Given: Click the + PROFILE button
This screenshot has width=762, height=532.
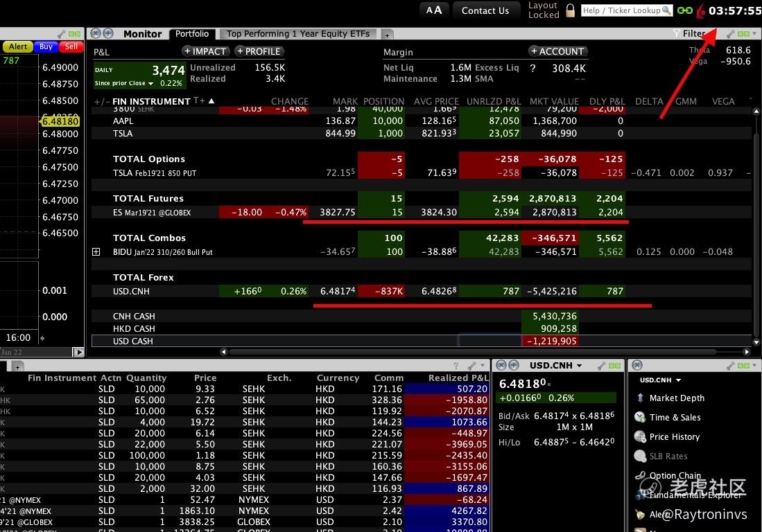Looking at the screenshot, I should tap(259, 51).
